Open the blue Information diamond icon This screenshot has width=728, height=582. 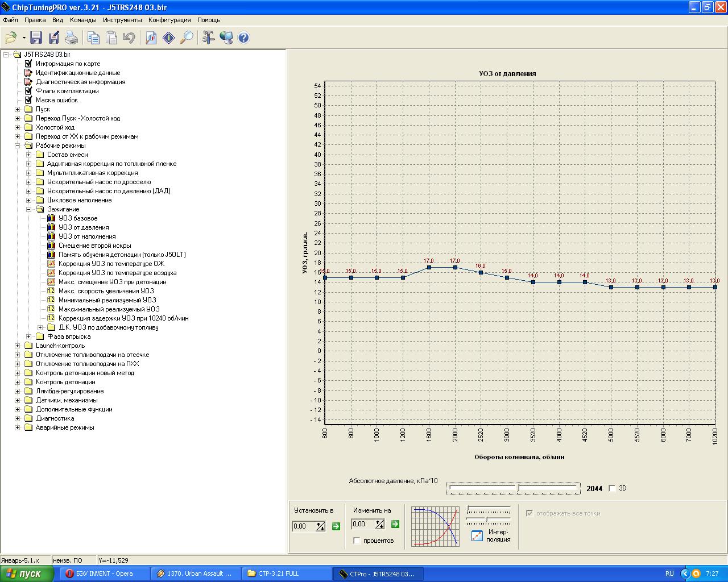pos(168,38)
